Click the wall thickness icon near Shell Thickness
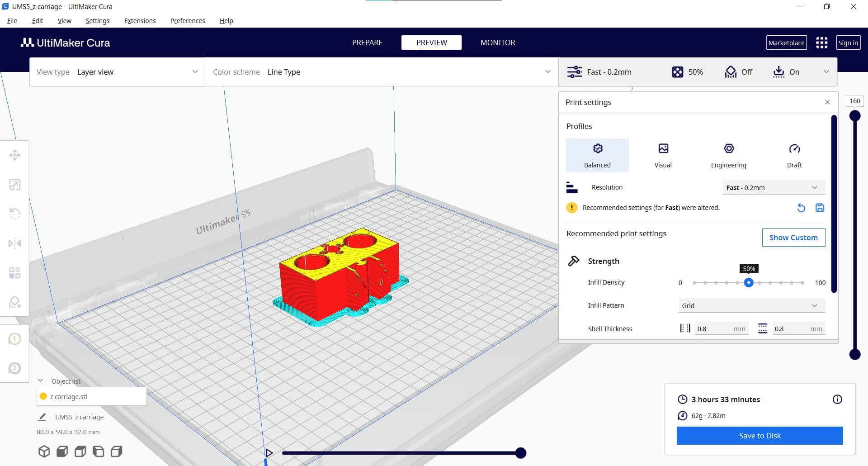Screen dimensions: 868x466 685,328
